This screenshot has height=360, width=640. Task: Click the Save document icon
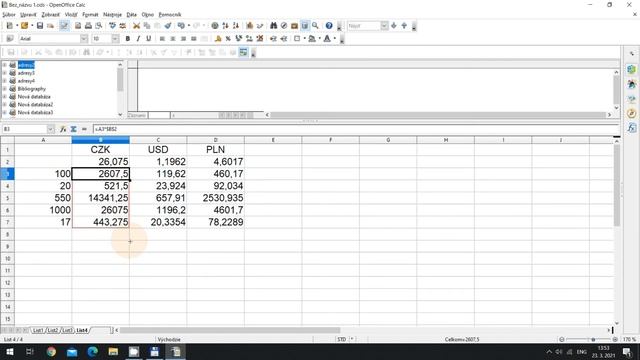tap(40, 26)
